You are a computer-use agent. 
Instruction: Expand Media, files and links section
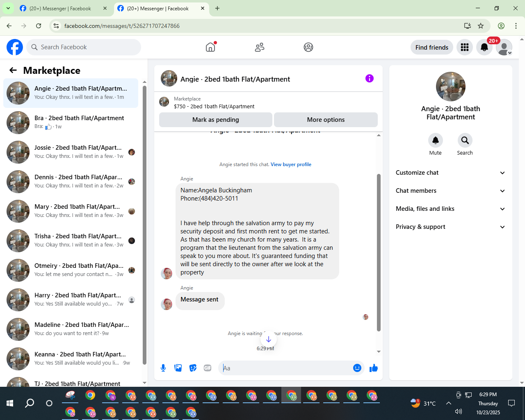450,209
